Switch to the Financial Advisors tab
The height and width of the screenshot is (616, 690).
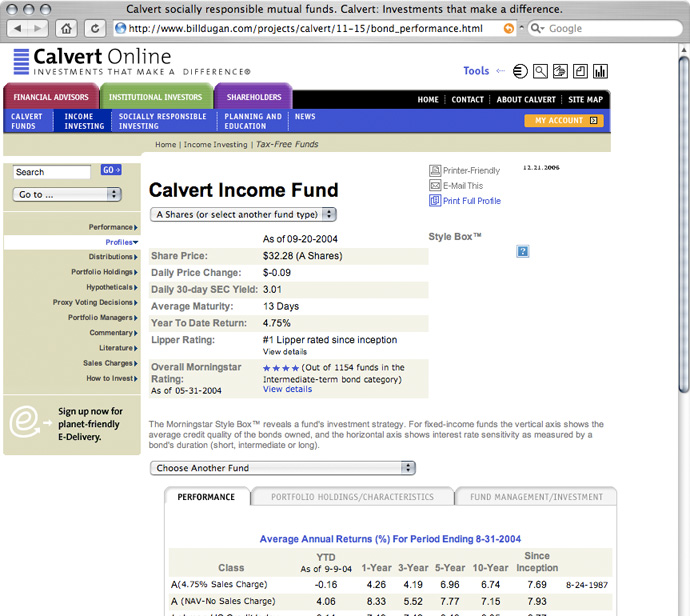(x=51, y=97)
